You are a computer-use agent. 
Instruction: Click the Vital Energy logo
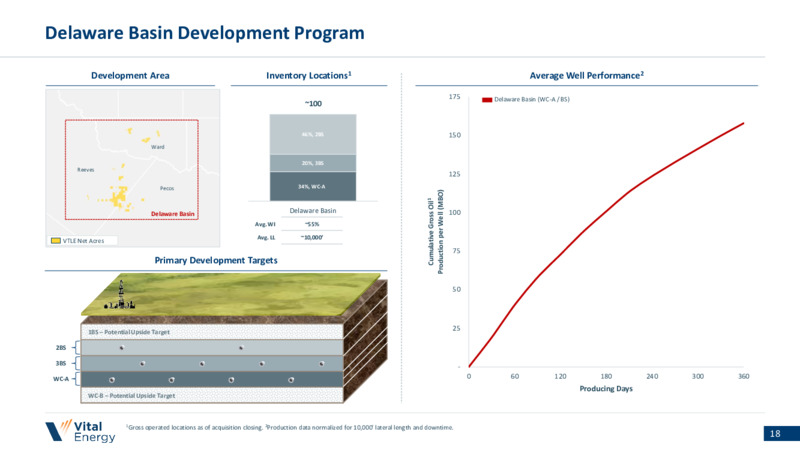80,431
